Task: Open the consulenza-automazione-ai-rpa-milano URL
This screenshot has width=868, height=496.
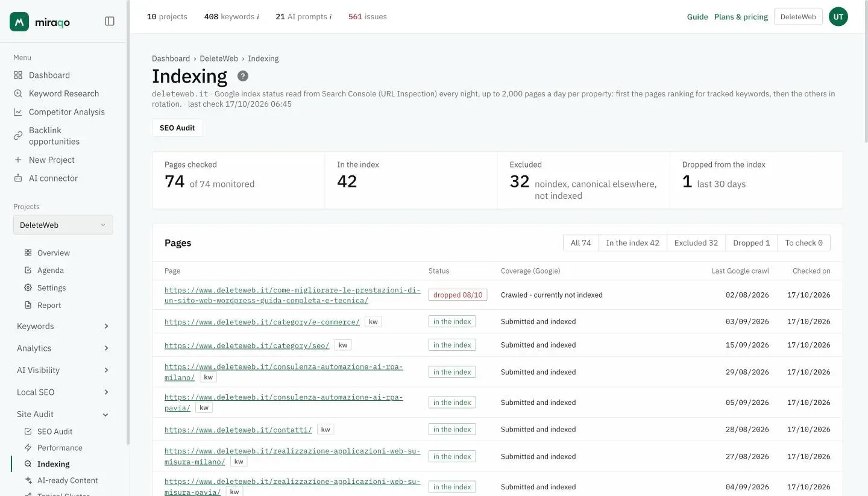Action: coord(284,372)
